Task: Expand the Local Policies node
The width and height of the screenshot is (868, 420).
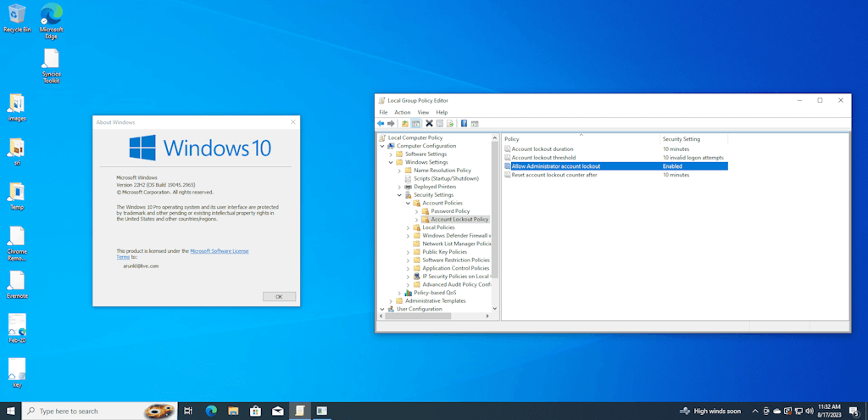Action: tap(408, 227)
